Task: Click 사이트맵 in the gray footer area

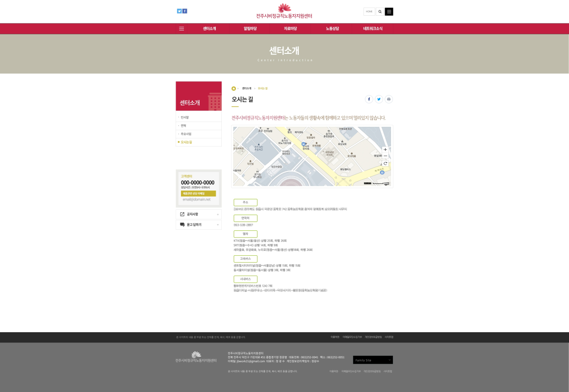Action: 388,371
